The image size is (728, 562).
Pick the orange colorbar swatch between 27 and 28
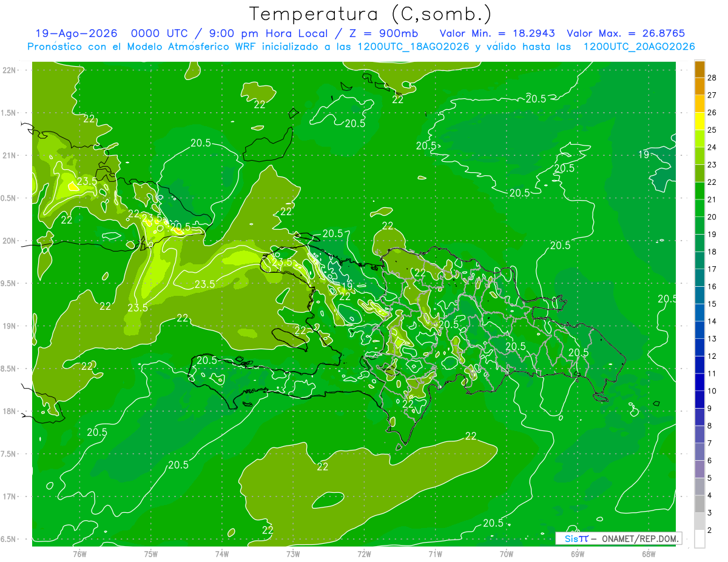pyautogui.click(x=699, y=86)
